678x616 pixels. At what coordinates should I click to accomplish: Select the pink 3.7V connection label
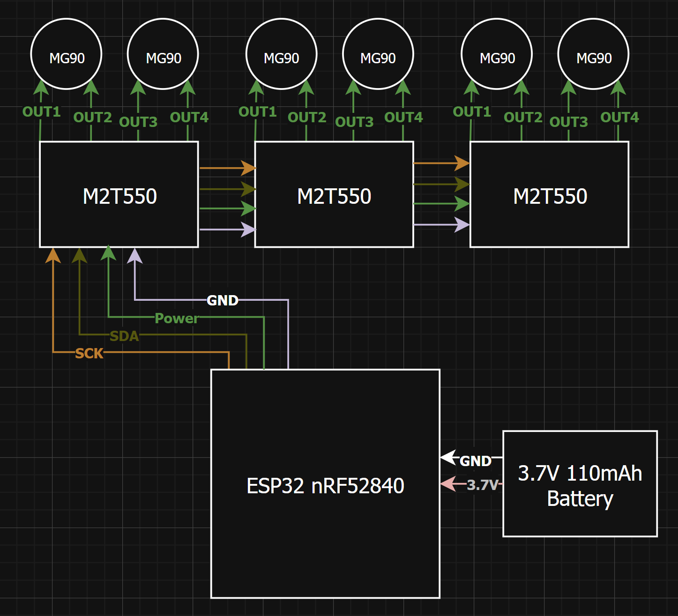click(x=483, y=485)
